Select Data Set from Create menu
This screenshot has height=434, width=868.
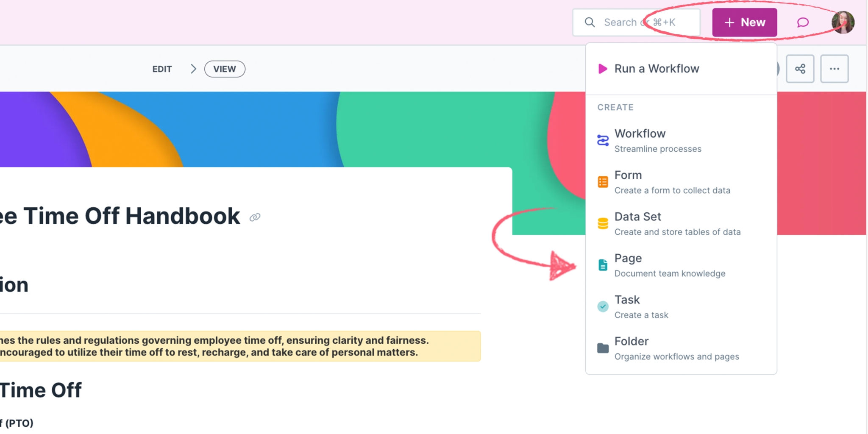681,224
